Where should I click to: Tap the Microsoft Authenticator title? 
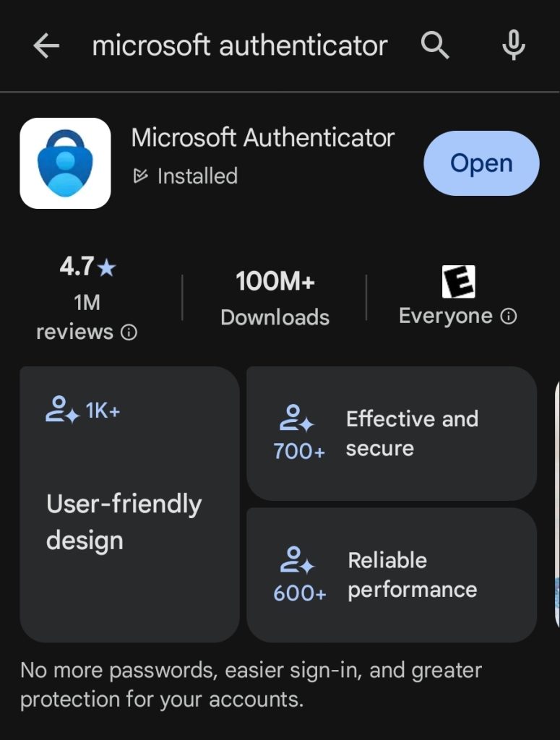pyautogui.click(x=263, y=137)
